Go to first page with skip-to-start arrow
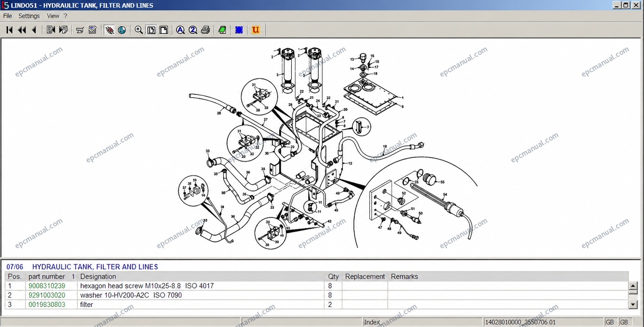Viewport: 644px width, 327px height. [x=9, y=30]
